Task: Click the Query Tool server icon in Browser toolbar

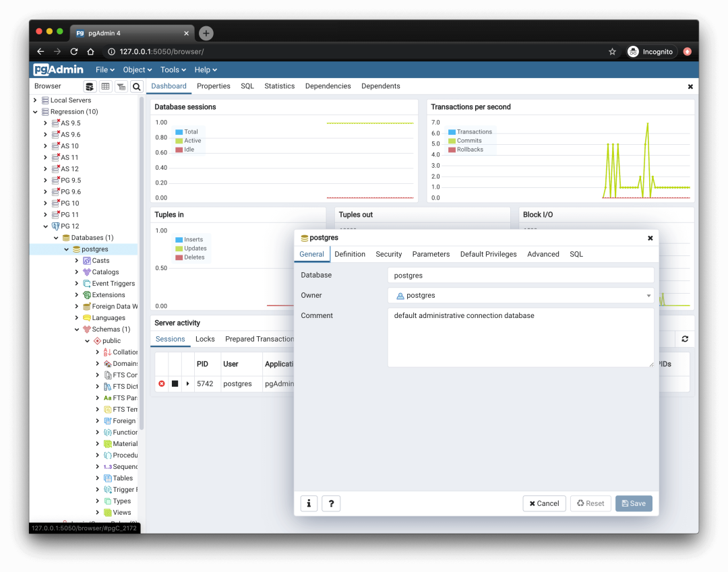Action: tap(90, 86)
